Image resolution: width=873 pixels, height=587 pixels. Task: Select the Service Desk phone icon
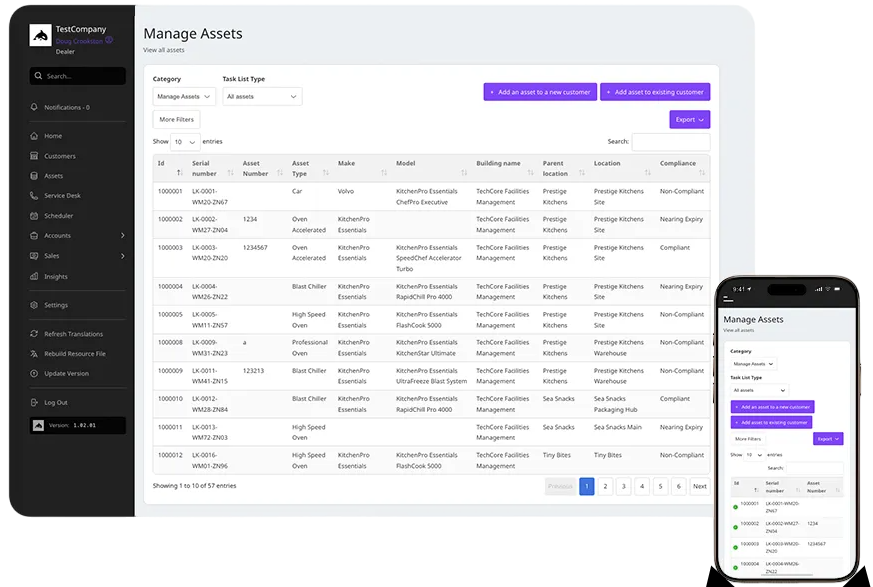34,195
